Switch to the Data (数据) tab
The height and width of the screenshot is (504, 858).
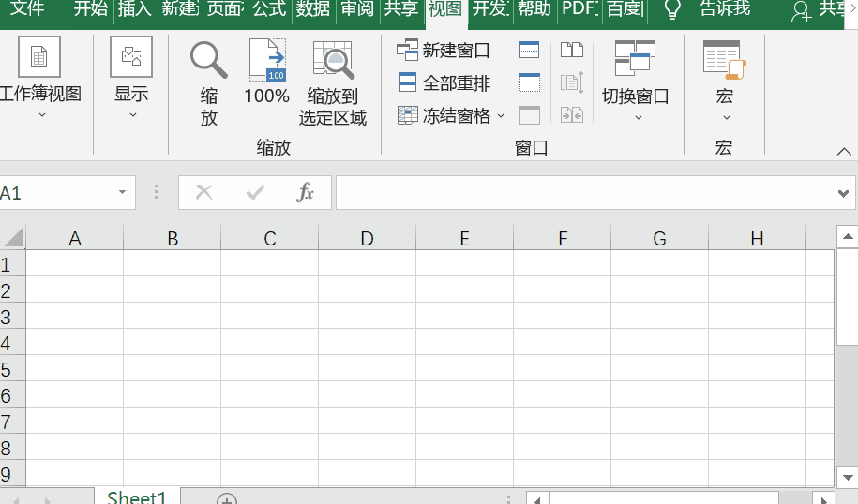[x=313, y=8]
